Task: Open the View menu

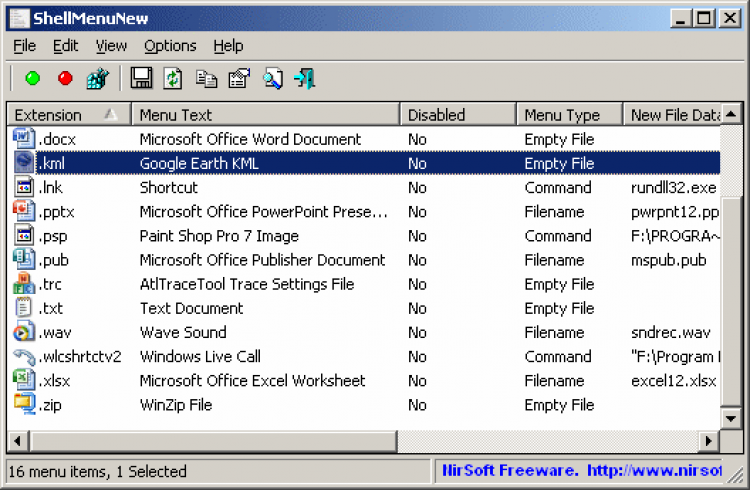Action: point(111,46)
